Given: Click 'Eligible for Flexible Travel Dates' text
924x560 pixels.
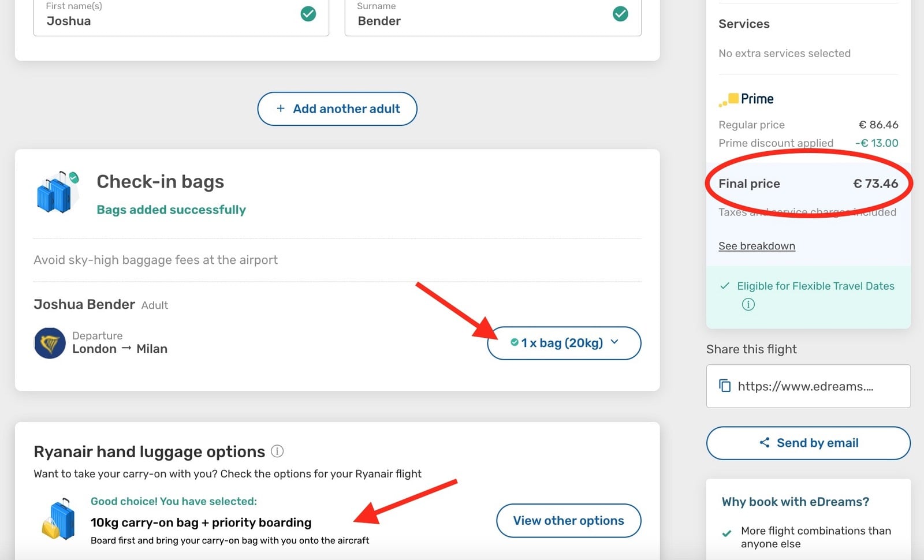Looking at the screenshot, I should [815, 286].
